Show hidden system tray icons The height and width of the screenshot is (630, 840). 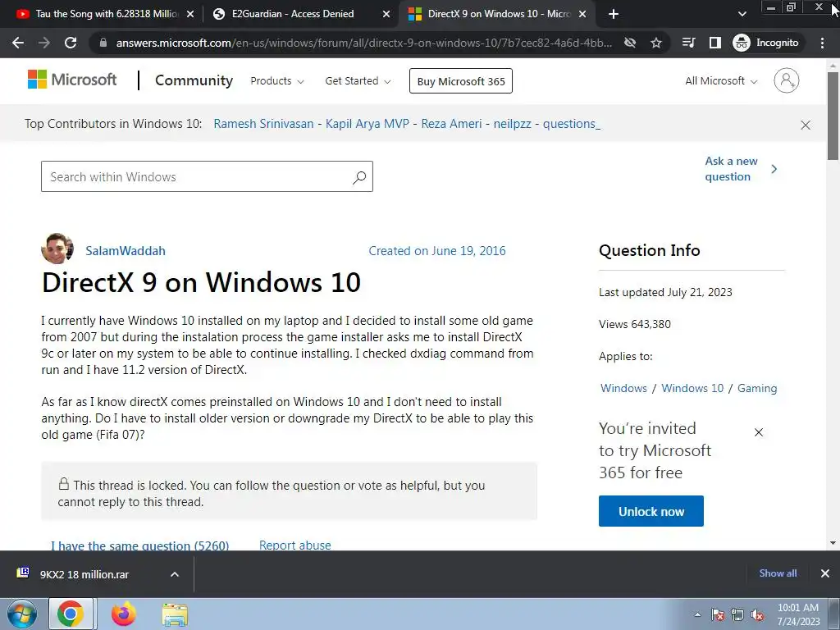[x=697, y=614]
